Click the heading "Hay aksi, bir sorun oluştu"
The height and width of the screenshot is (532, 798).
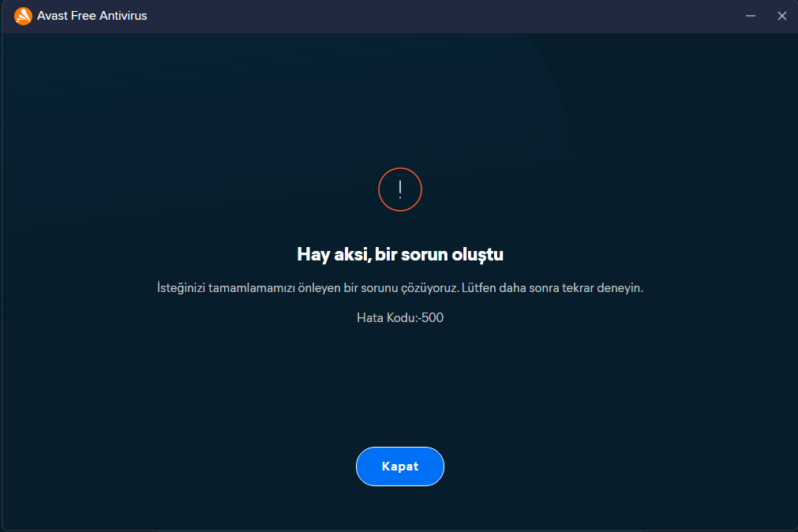[x=400, y=254]
